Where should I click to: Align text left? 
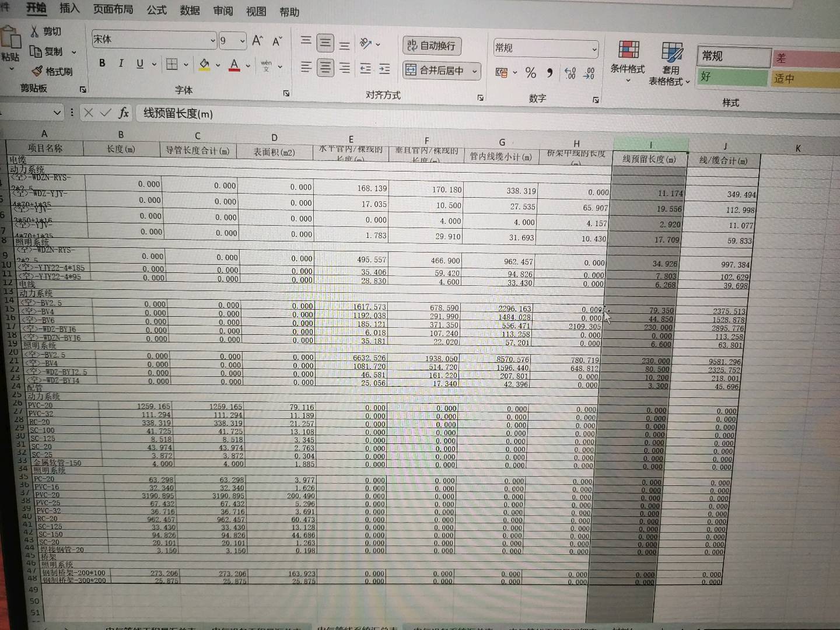306,67
